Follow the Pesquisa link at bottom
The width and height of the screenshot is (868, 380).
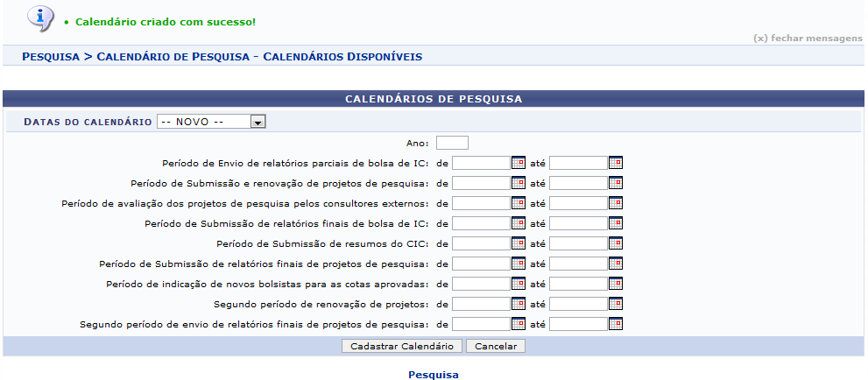[433, 375]
